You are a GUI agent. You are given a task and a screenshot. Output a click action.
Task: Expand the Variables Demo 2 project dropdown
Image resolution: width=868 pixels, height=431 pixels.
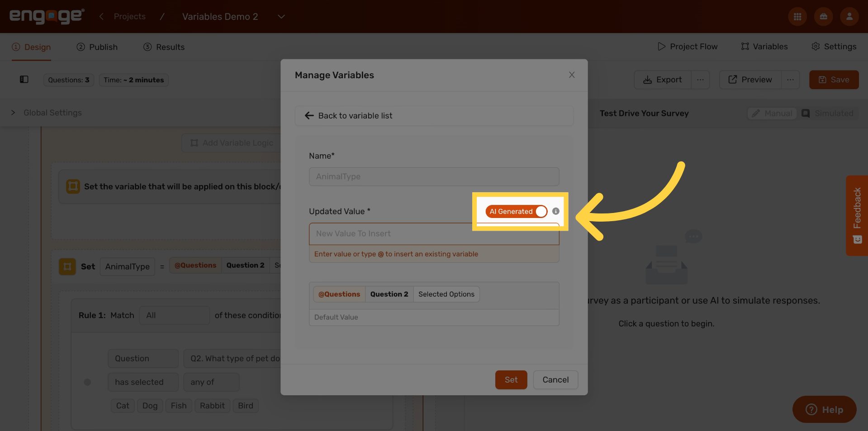click(x=281, y=17)
